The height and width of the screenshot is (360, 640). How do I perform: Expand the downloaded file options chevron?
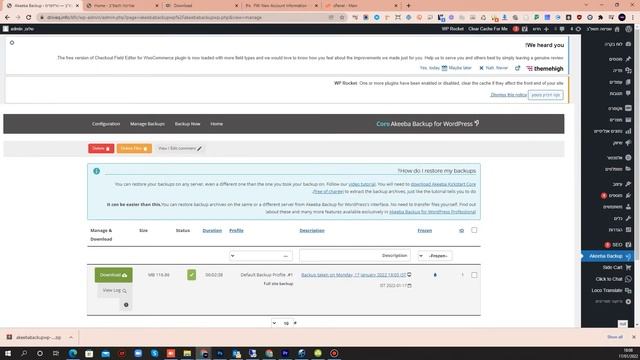click(71, 338)
